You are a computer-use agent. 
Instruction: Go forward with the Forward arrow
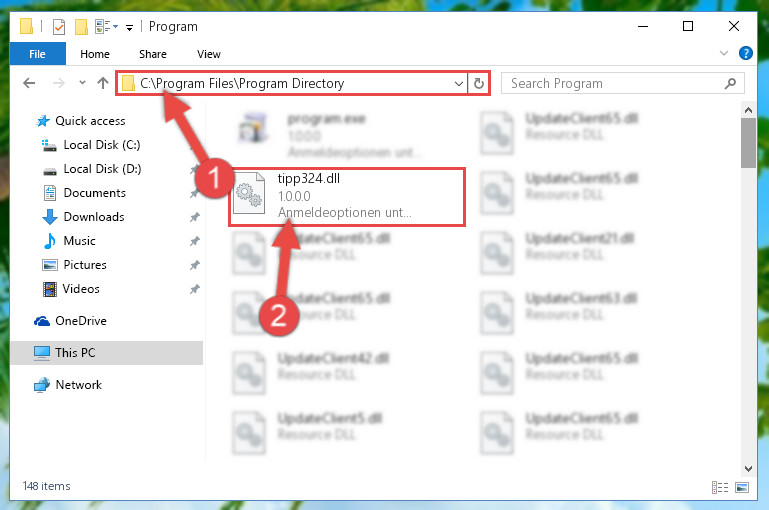coord(58,83)
